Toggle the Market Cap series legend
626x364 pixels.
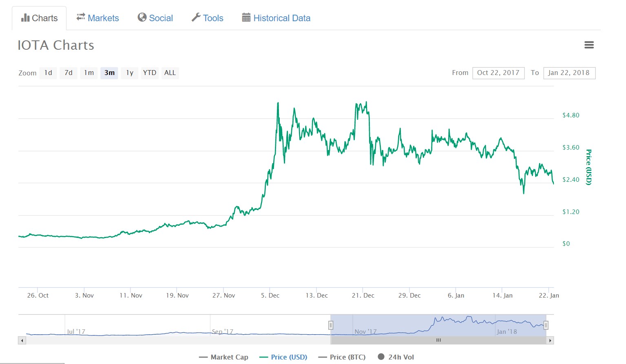point(223,357)
